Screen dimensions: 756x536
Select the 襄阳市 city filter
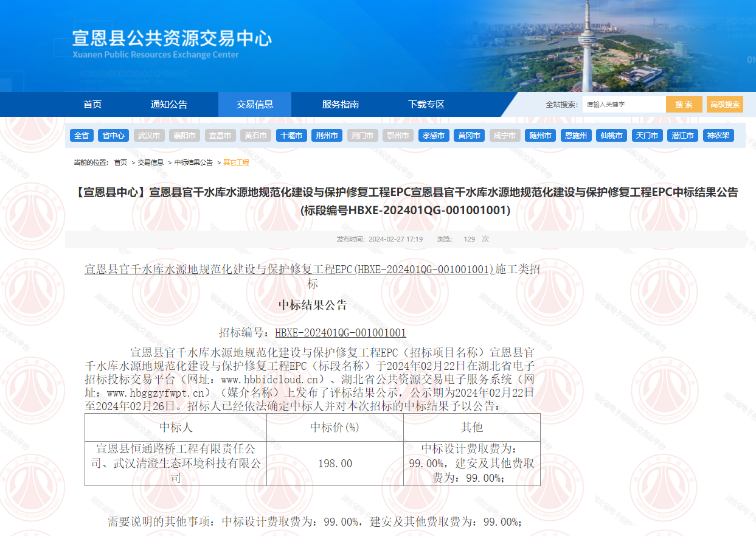coord(184,136)
